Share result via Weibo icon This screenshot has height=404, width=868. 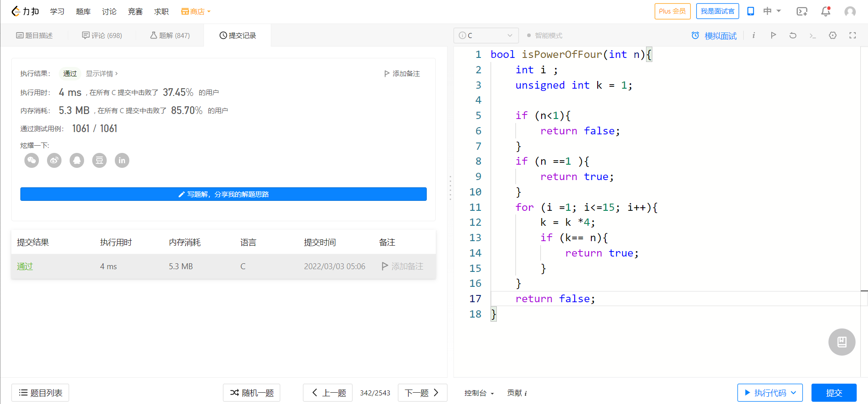click(x=54, y=161)
